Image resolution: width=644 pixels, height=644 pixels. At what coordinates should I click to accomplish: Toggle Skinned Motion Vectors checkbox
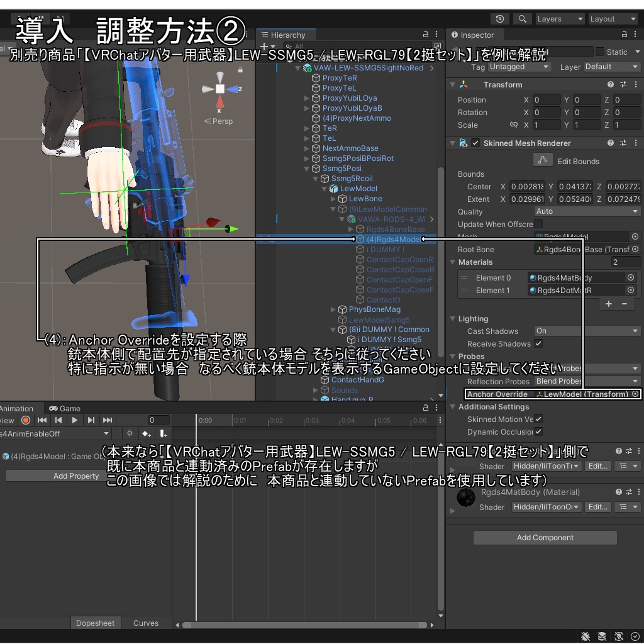[538, 419]
